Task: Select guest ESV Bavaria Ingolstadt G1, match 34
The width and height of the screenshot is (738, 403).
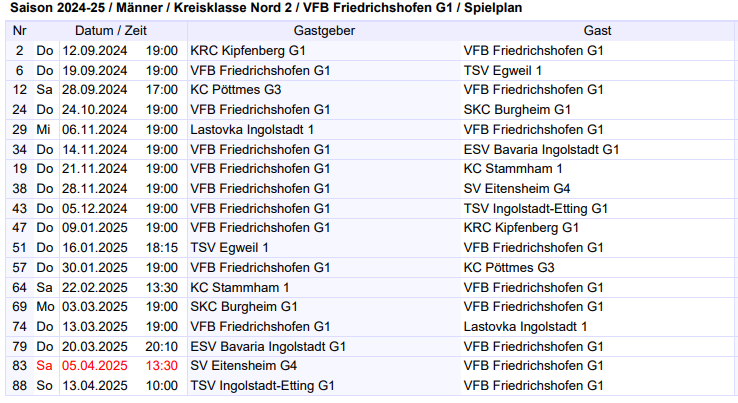Action: tap(542, 149)
